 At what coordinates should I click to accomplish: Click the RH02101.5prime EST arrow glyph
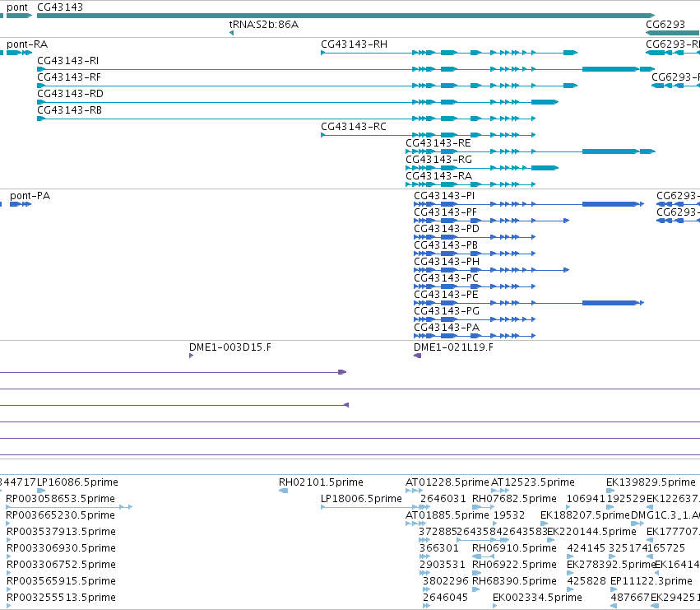(284, 491)
